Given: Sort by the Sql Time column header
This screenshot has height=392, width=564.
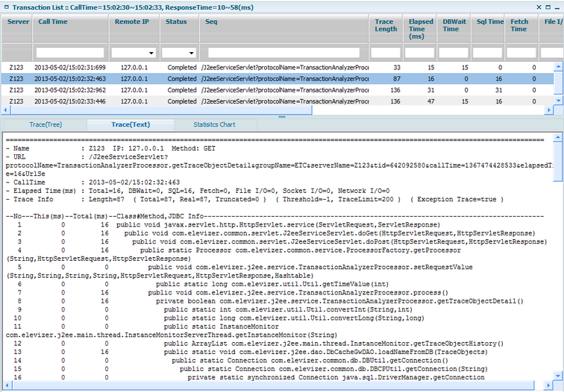Looking at the screenshot, I should coord(487,29).
